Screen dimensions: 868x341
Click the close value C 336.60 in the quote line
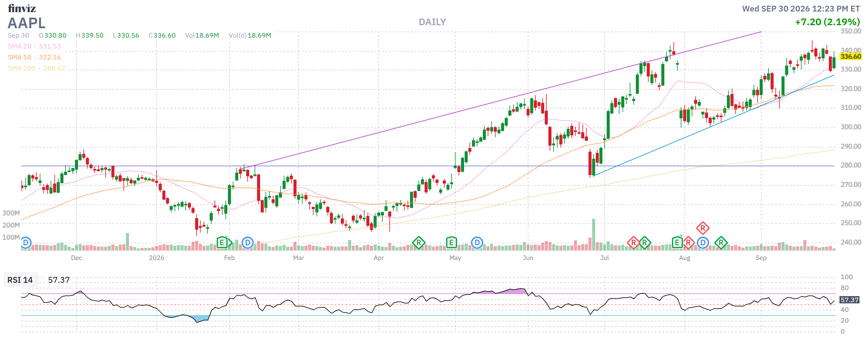tap(162, 35)
